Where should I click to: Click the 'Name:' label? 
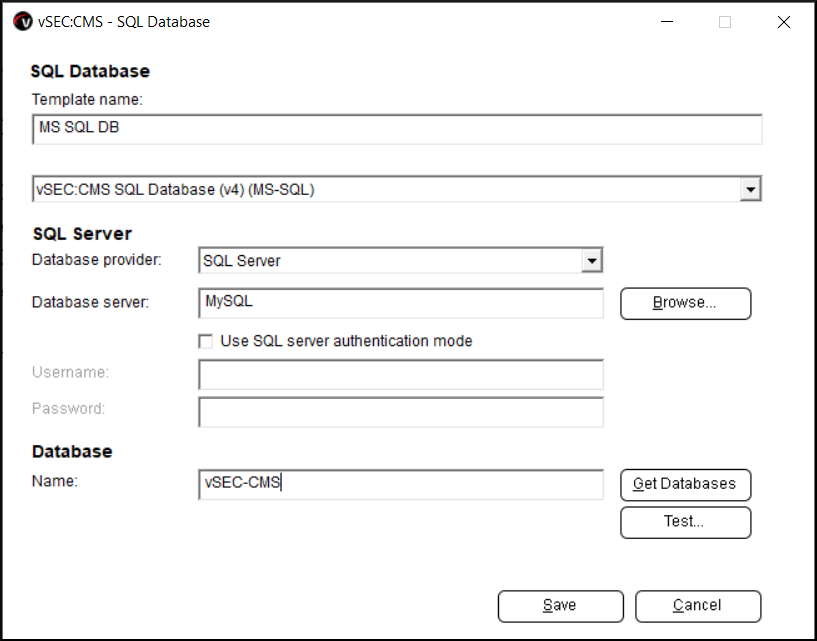(55, 480)
